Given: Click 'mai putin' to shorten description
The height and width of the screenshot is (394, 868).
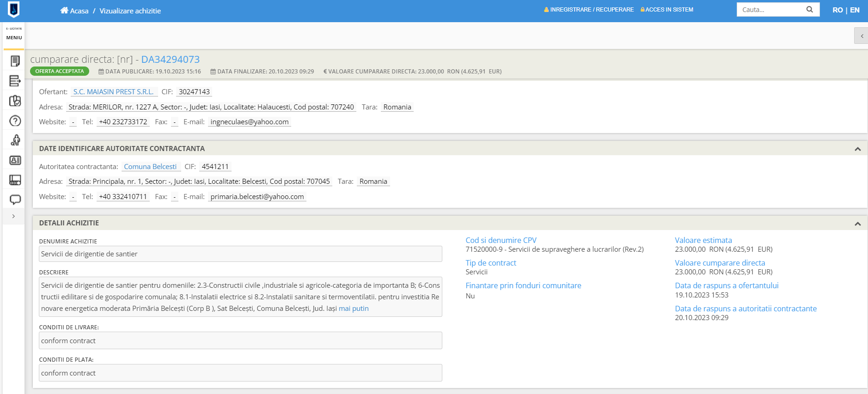Looking at the screenshot, I should pos(354,309).
